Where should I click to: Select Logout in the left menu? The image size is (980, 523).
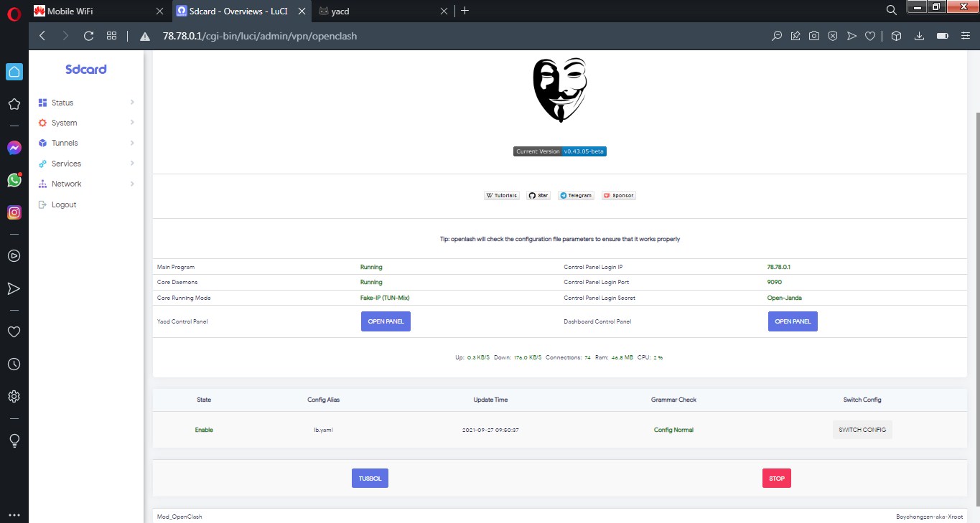click(x=64, y=204)
